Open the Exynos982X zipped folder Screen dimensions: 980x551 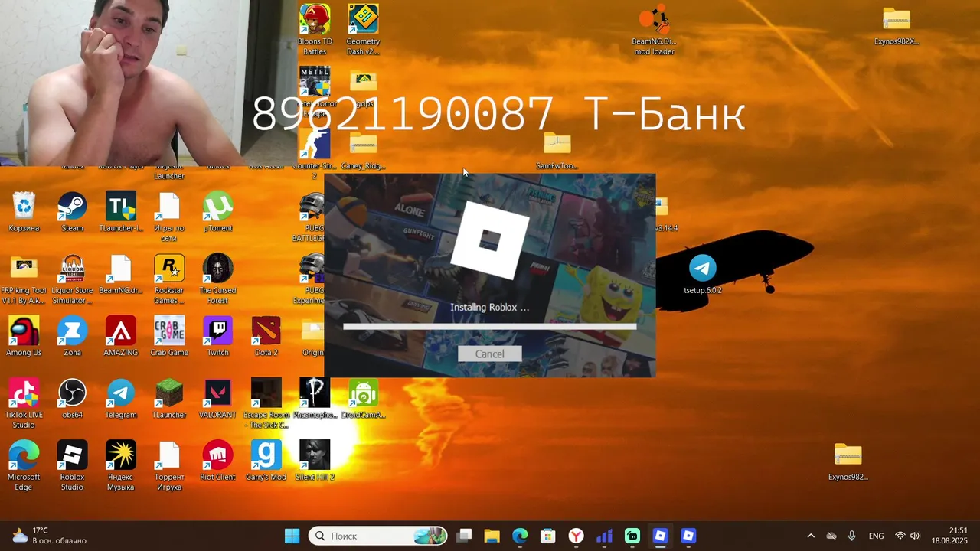896,25
